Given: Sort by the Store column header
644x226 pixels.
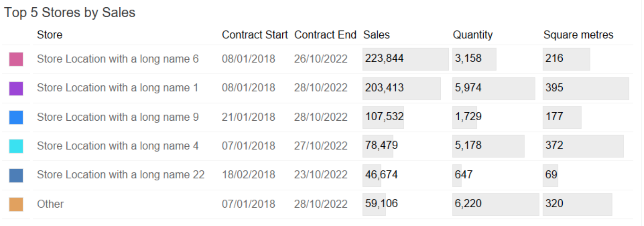Looking at the screenshot, I should click(x=49, y=35).
